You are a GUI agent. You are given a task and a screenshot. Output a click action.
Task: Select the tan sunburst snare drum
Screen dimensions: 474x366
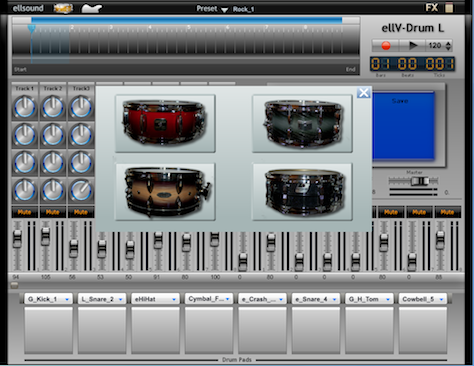165,192
